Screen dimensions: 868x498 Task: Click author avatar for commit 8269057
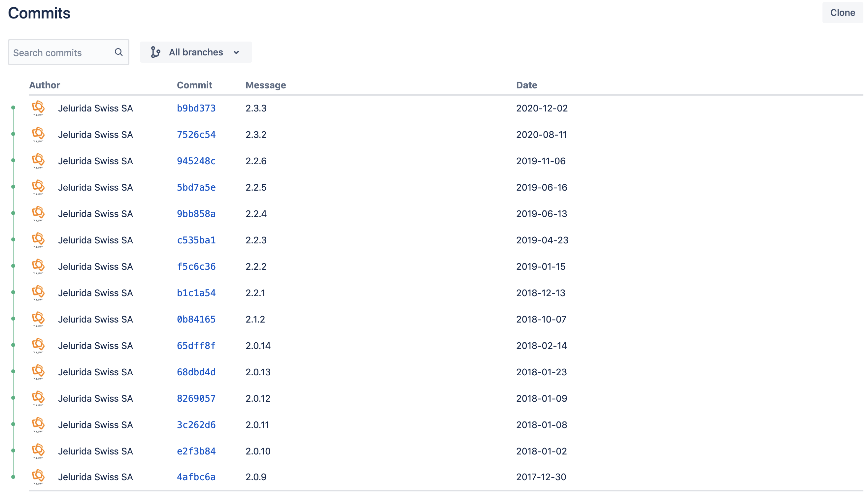point(38,398)
